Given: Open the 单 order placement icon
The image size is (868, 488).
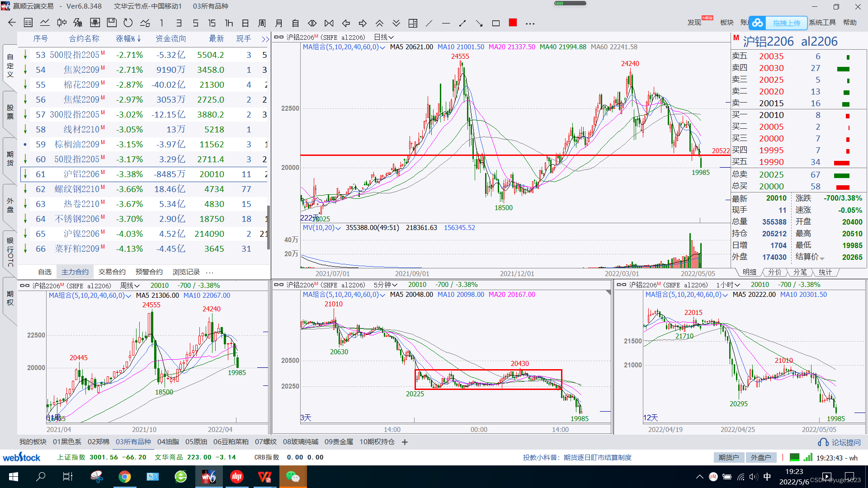Looking at the screenshot, I should 95,23.
